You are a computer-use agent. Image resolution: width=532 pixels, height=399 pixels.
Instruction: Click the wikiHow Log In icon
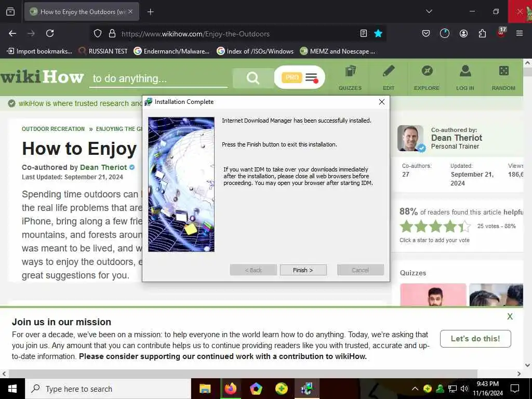pos(465,78)
